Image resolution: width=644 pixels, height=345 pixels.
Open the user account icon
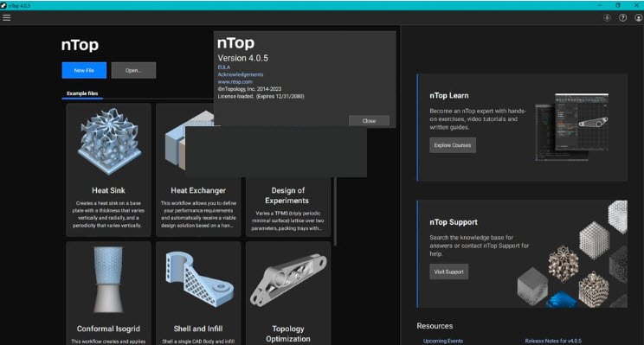click(638, 17)
